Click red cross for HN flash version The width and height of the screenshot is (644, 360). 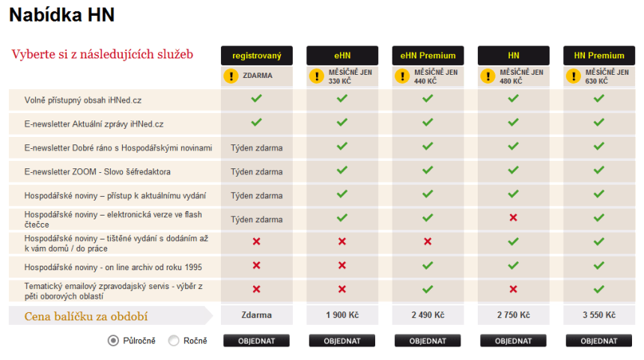[x=513, y=218]
